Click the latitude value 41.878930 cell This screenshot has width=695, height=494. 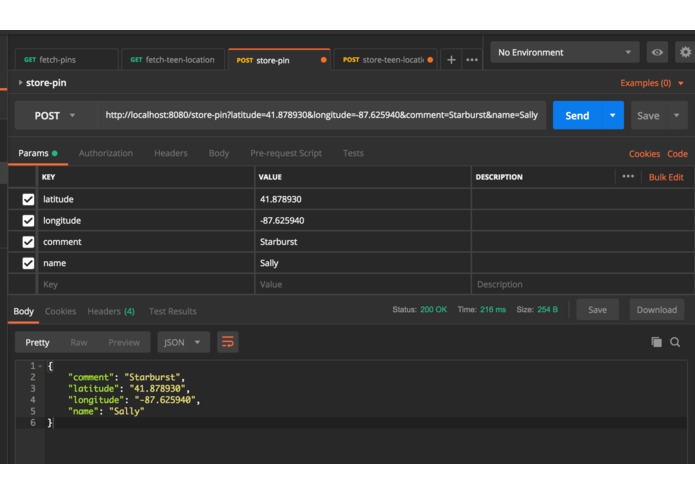tap(363, 199)
